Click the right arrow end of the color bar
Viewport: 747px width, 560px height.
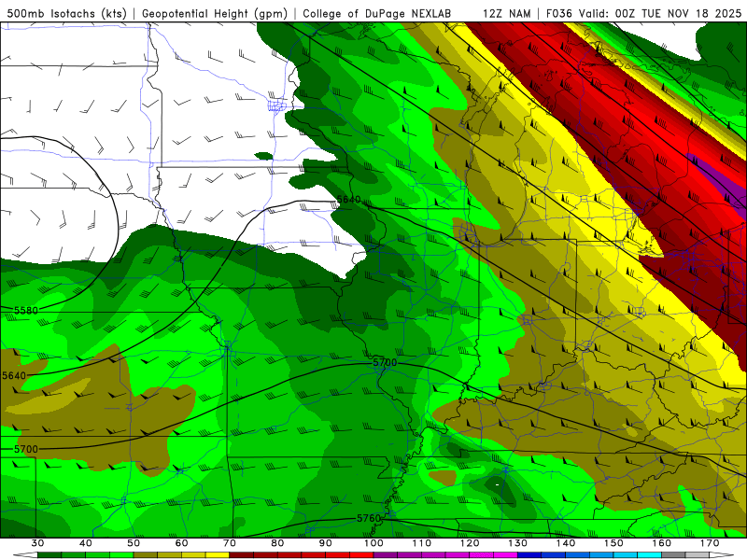[722, 553]
